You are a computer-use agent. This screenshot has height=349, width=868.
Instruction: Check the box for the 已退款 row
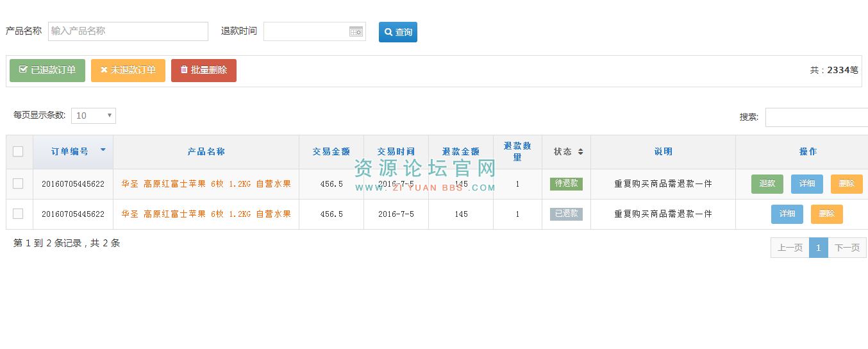[18, 214]
